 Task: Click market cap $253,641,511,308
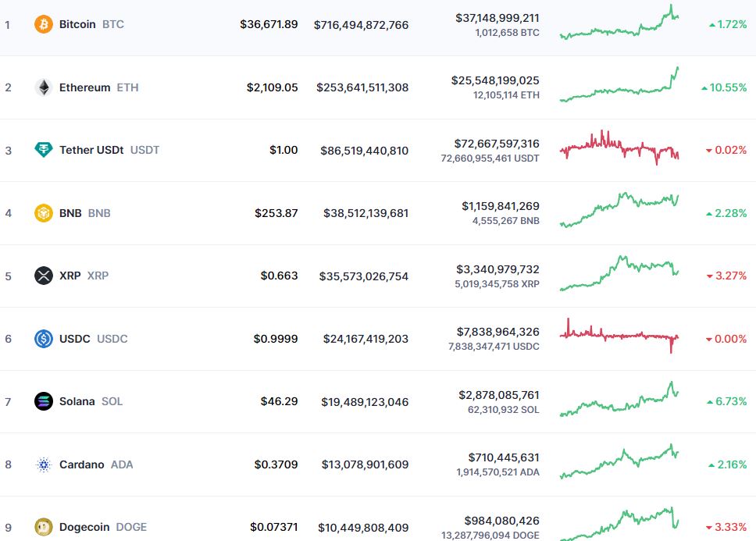(x=362, y=87)
